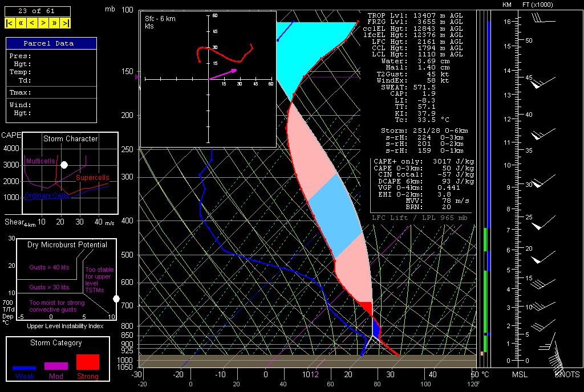
Task: Jump to the last sounding (>|)
Action: (x=66, y=23)
